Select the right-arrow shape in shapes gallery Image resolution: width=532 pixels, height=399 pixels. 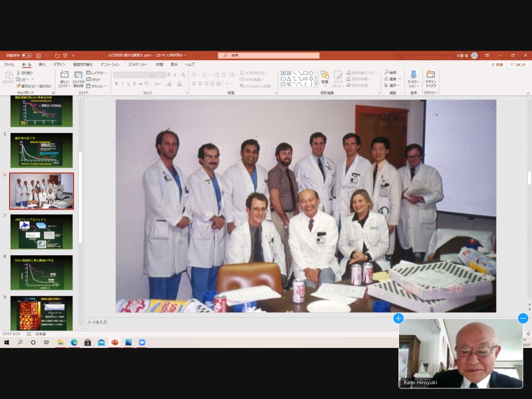(305, 79)
